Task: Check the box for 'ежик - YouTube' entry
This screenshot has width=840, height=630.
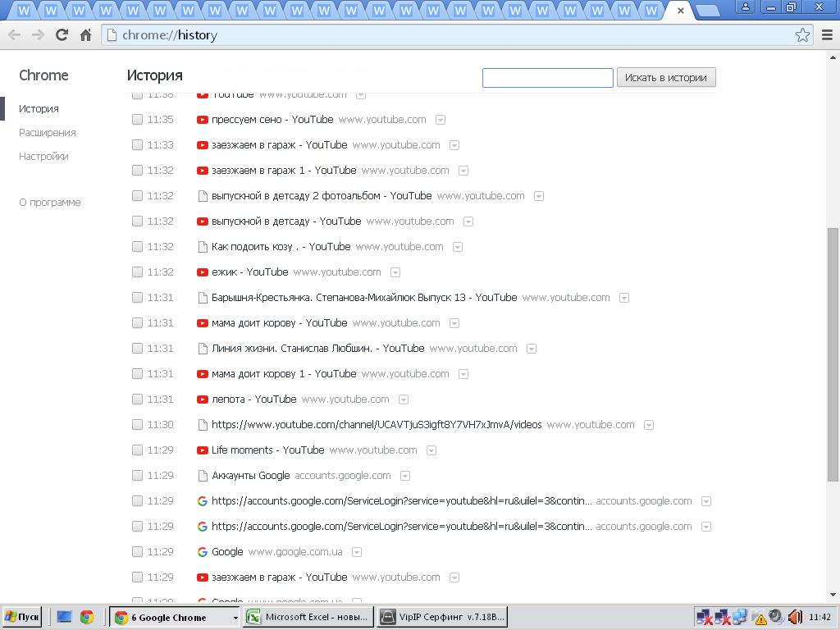Action: (x=137, y=272)
